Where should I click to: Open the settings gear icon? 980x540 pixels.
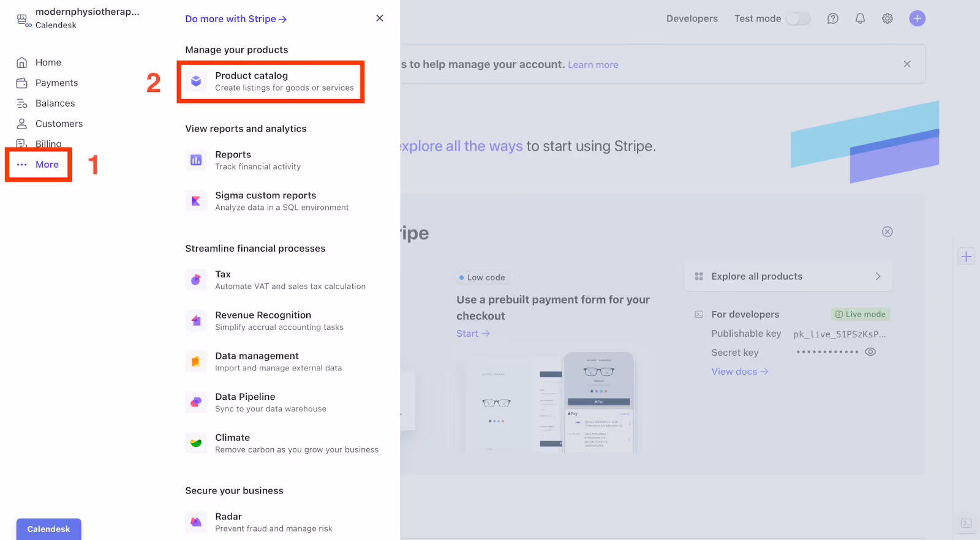tap(887, 18)
